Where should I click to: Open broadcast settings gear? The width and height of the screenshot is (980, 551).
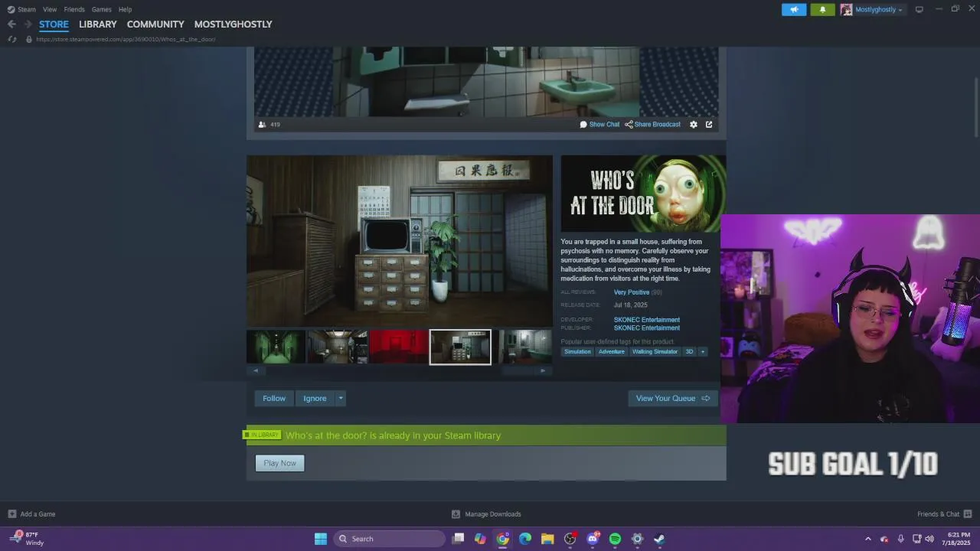click(694, 124)
